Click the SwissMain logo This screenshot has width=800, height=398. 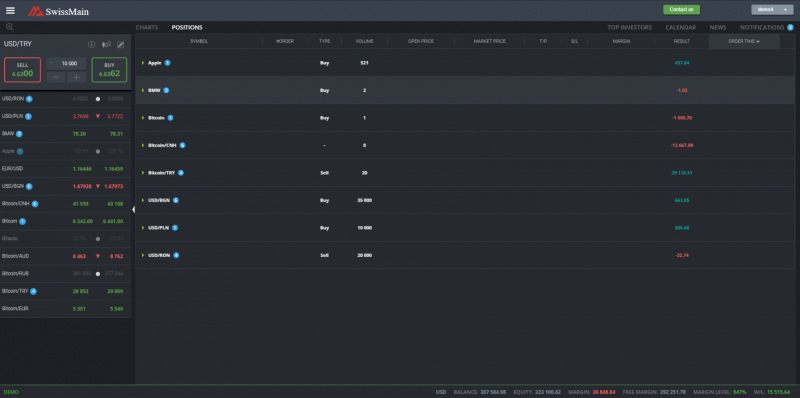(x=58, y=11)
